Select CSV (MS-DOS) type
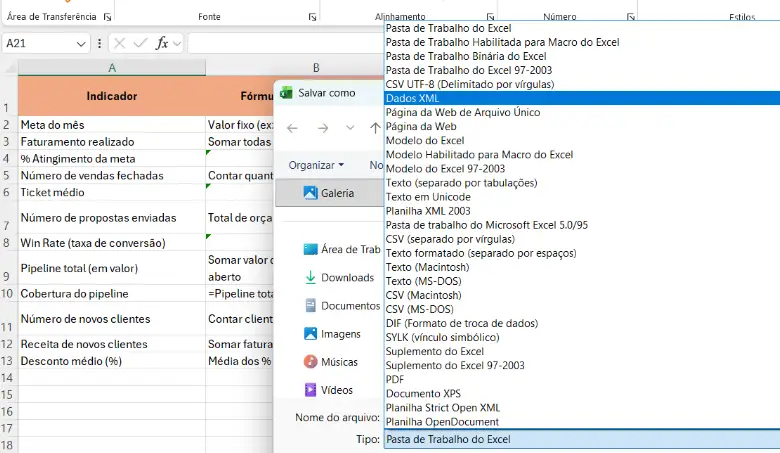This screenshot has height=453, width=780. (x=583, y=309)
